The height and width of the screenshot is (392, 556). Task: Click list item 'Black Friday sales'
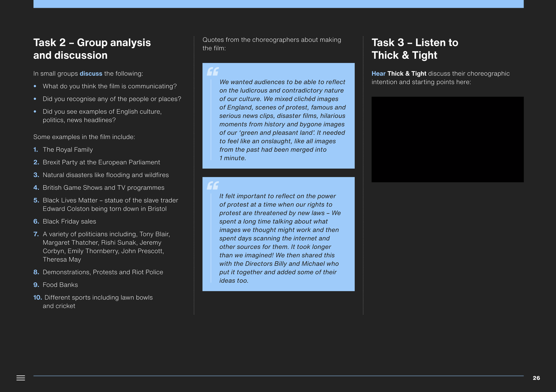(69, 221)
